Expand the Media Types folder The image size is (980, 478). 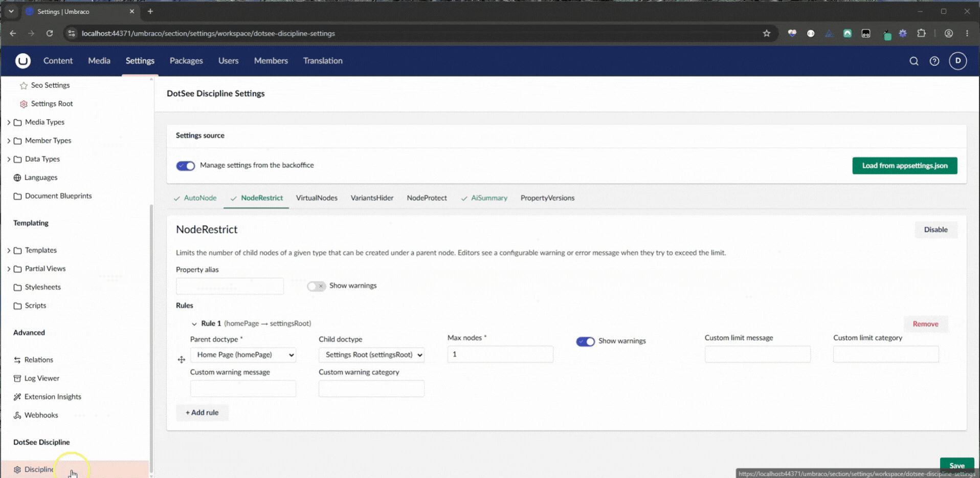(9, 122)
